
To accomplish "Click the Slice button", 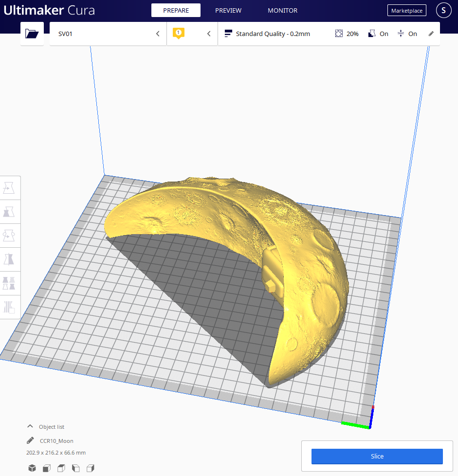I will tap(377, 456).
